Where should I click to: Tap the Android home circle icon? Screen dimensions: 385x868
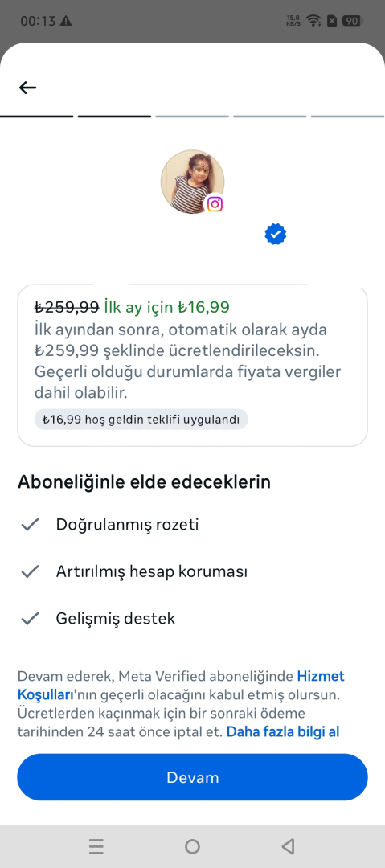pyautogui.click(x=192, y=846)
